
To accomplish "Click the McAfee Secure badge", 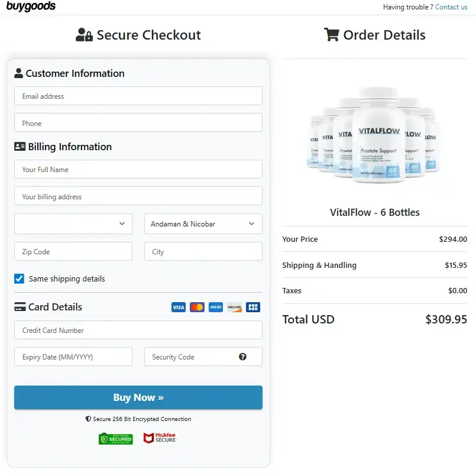I will [160, 439].
